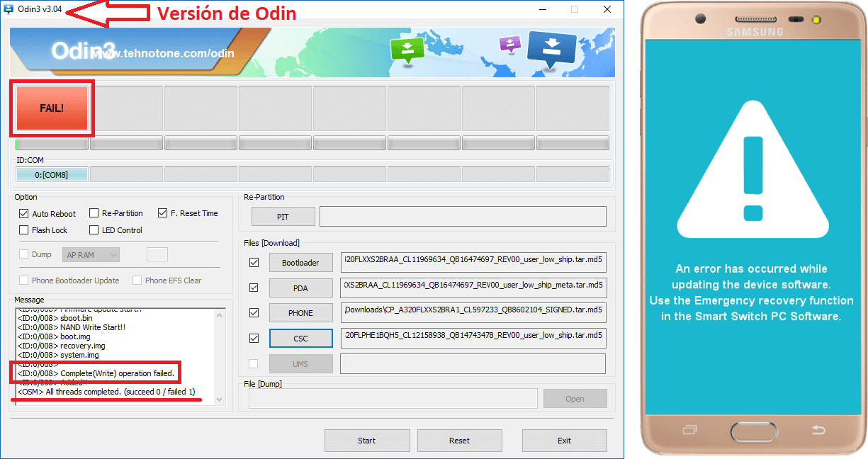This screenshot has width=868, height=459.
Task: Start the flashing process
Action: click(366, 441)
